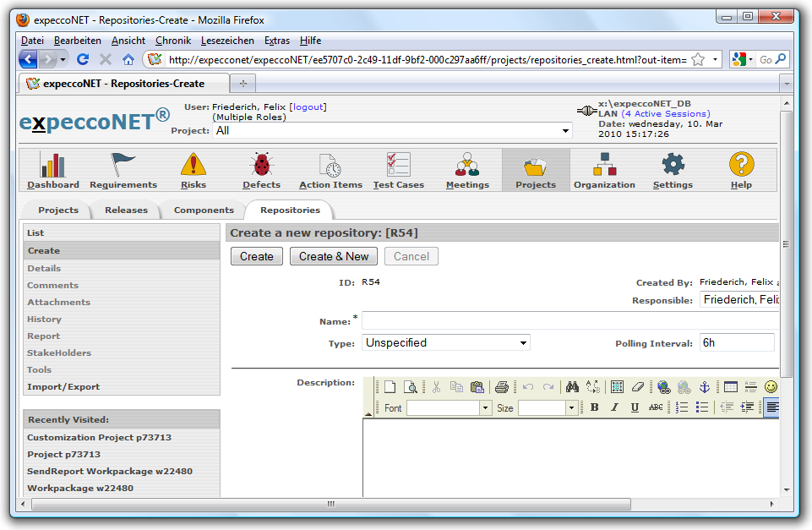Open the list-all-tabs dropdown
Image resolution: width=812 pixels, height=530 pixels.
(787, 84)
